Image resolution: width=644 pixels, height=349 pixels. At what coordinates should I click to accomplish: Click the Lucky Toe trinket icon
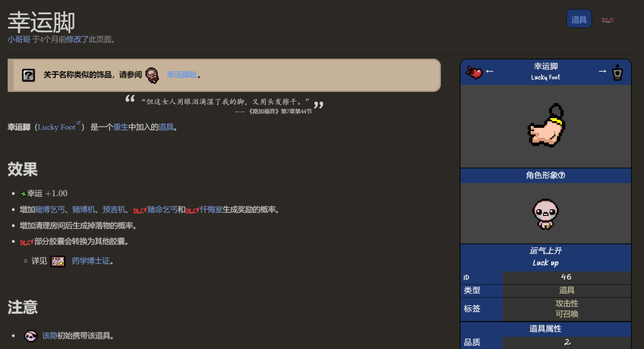[153, 75]
